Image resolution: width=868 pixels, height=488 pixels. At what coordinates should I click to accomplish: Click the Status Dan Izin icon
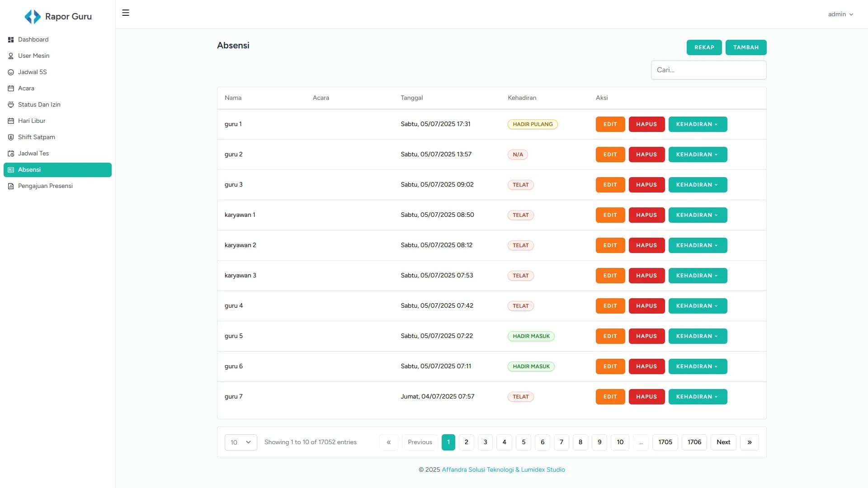click(11, 105)
